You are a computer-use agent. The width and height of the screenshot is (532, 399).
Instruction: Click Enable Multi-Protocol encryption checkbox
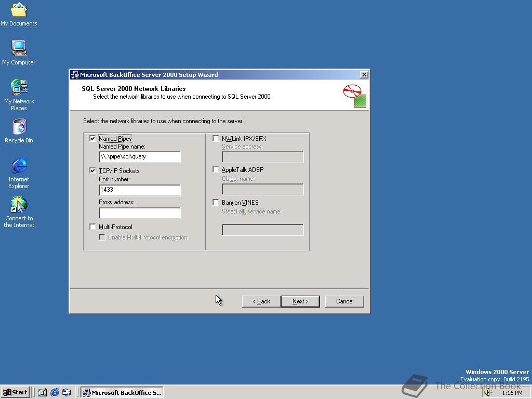point(102,237)
